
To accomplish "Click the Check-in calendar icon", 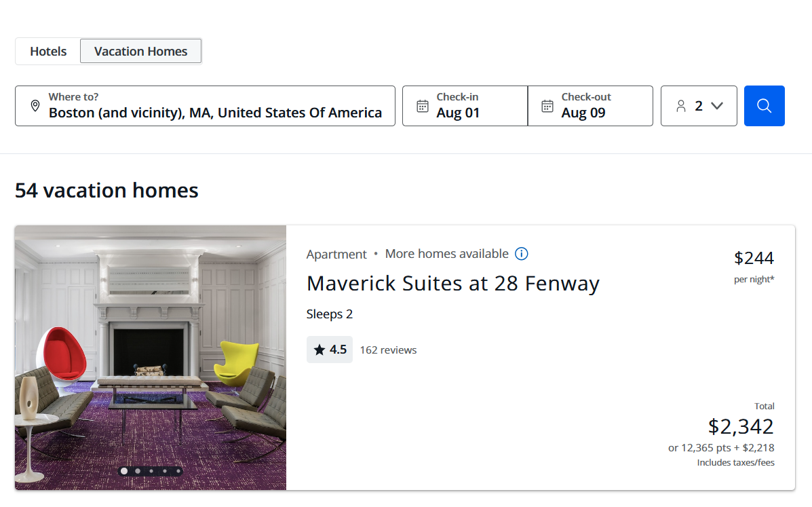I will 422,106.
